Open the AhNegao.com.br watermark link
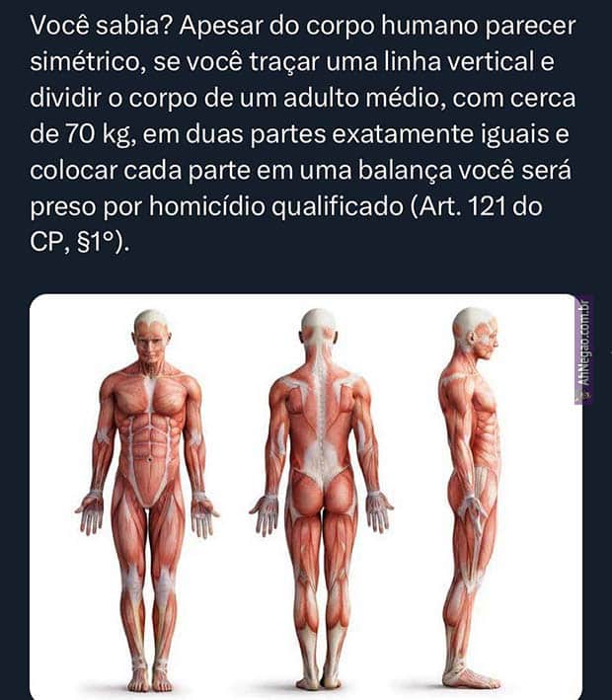The height and width of the screenshot is (700, 612). (584, 350)
